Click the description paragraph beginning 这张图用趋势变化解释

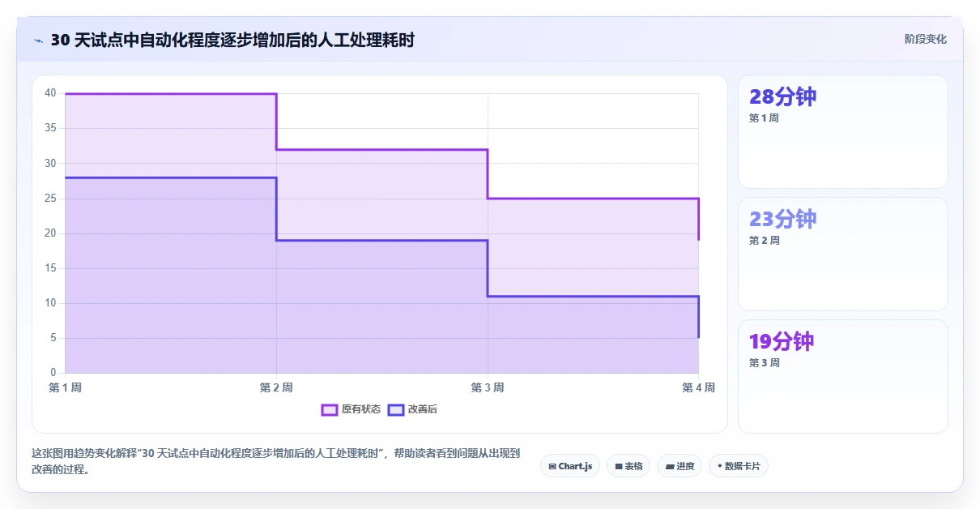click(275, 461)
